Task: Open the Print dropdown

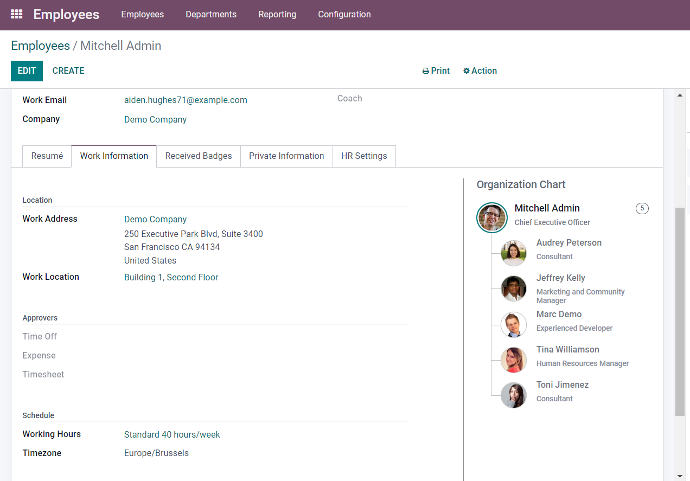Action: 436,71
